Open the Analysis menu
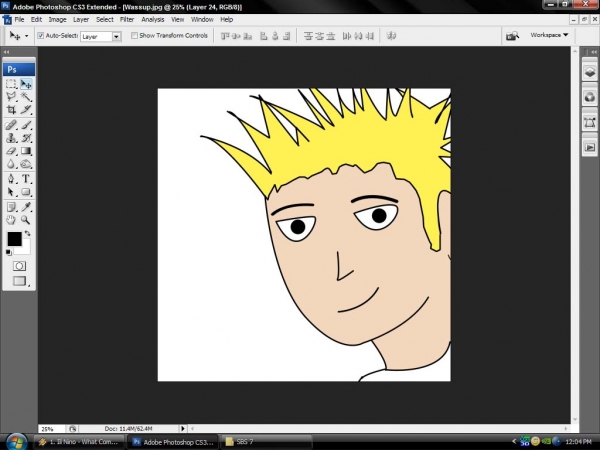This screenshot has height=450, width=600. click(153, 20)
